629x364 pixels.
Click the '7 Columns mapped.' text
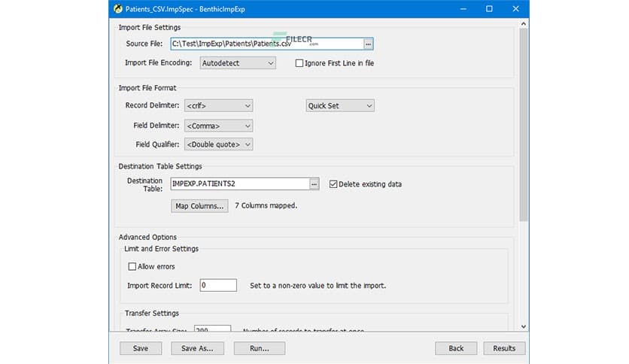(266, 205)
